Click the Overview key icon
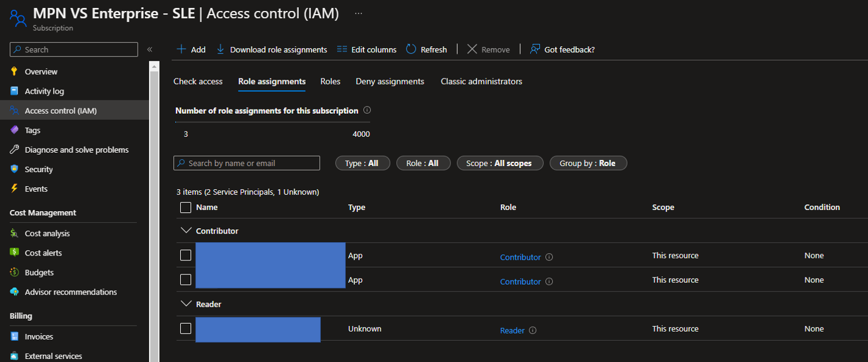 pos(15,72)
